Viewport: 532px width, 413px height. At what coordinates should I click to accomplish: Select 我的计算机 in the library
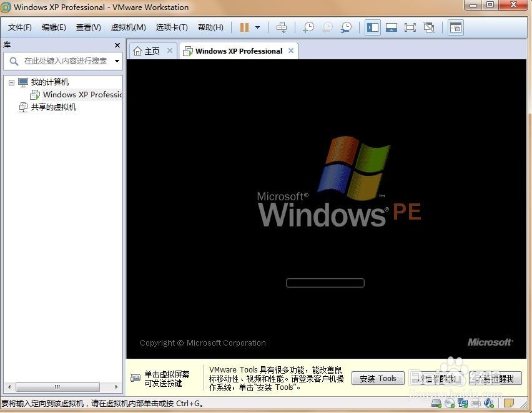point(49,82)
